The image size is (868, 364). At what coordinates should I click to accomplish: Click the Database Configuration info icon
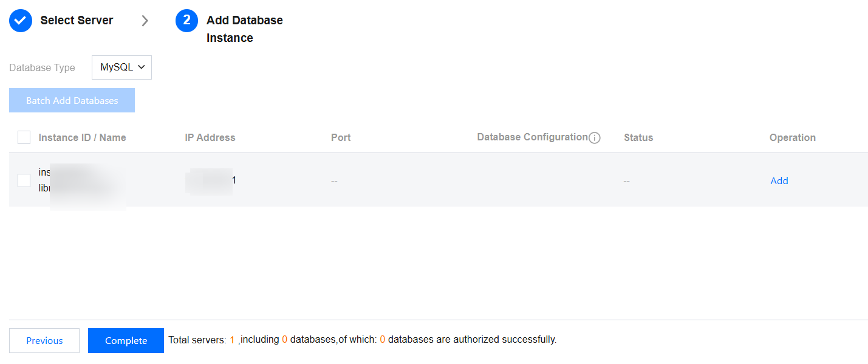point(595,138)
